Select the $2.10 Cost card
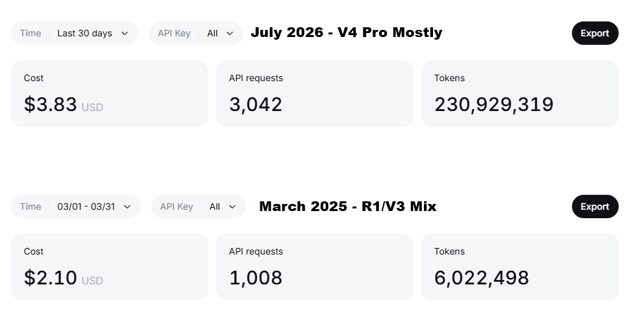The image size is (644, 326). tap(110, 267)
